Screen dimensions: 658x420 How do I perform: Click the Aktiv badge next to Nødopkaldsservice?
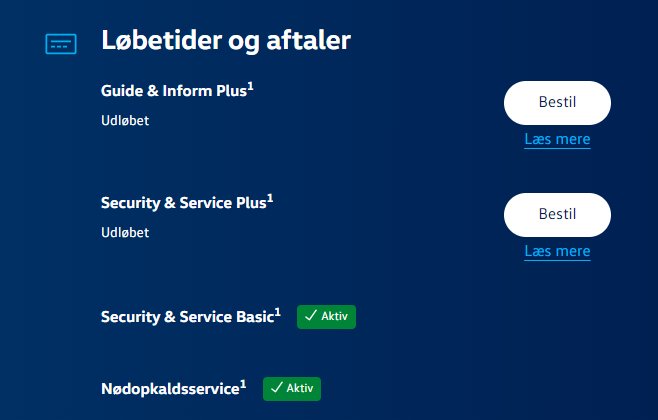(292, 388)
